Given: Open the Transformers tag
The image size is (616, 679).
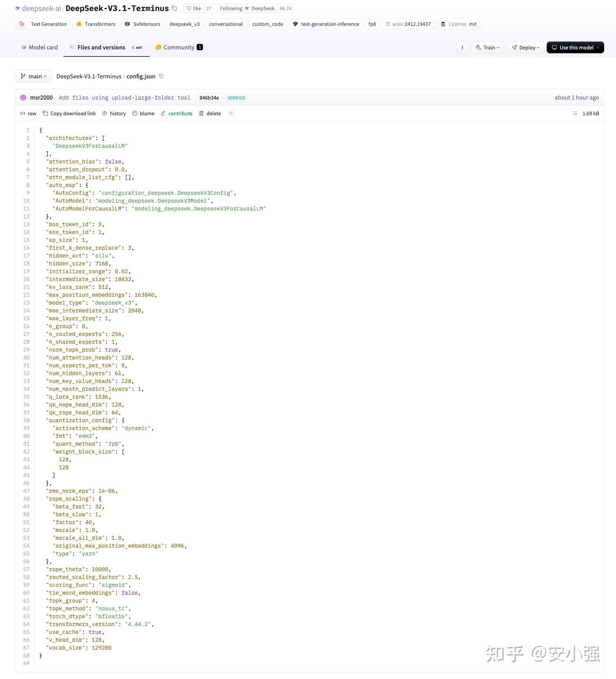Looking at the screenshot, I should tap(96, 24).
